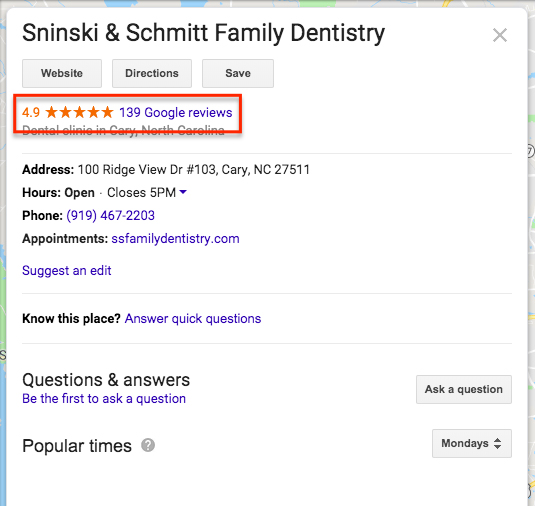Get Directions to the dental clinic
The width and height of the screenshot is (535, 506).
point(152,73)
